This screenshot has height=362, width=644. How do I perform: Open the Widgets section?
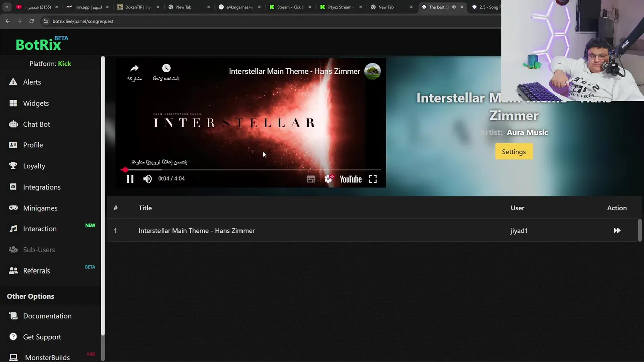[36, 103]
